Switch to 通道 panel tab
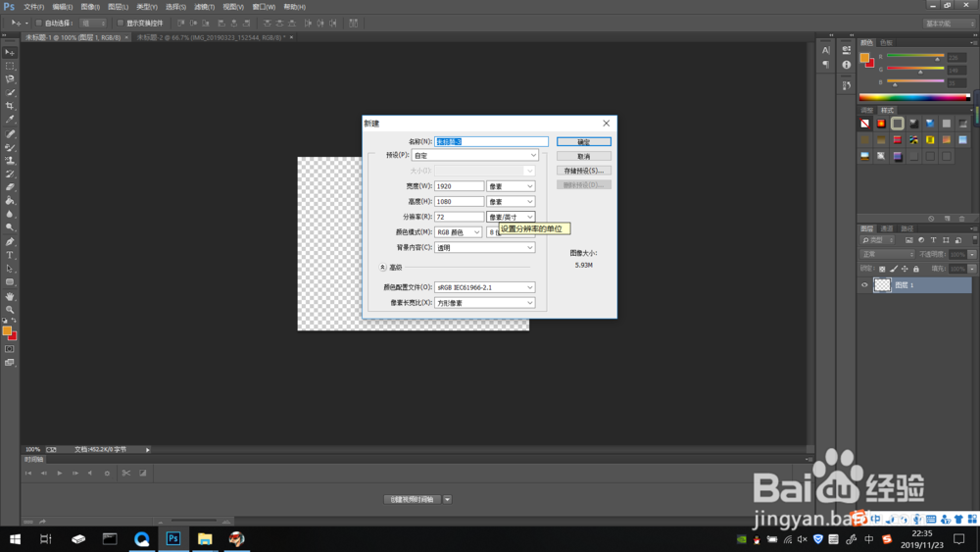Image resolution: width=980 pixels, height=552 pixels. coord(887,228)
